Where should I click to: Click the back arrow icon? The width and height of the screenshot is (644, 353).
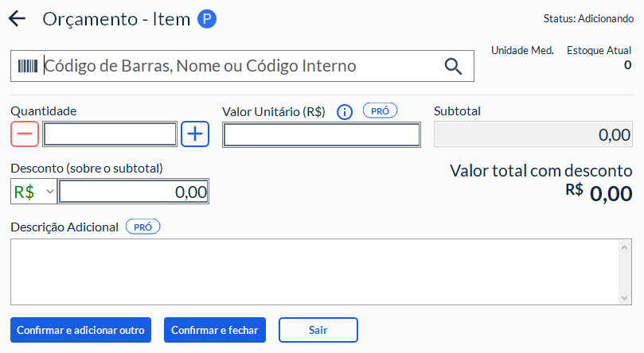tap(17, 19)
